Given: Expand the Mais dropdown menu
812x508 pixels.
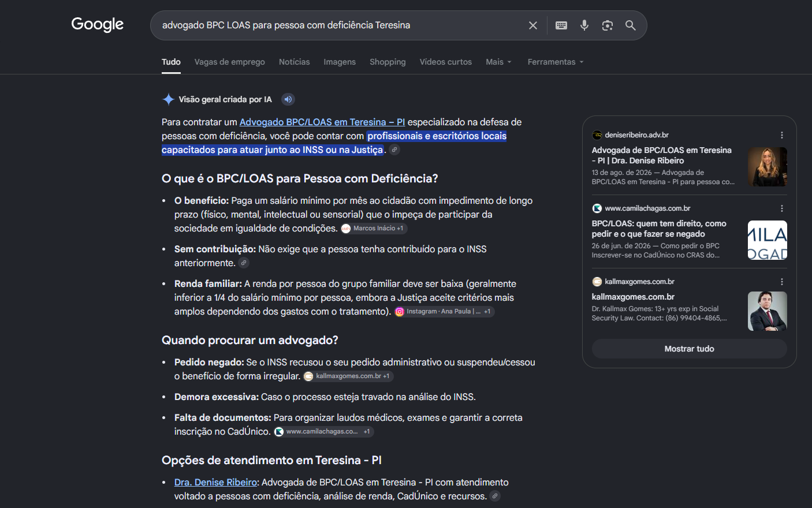Looking at the screenshot, I should [498, 62].
